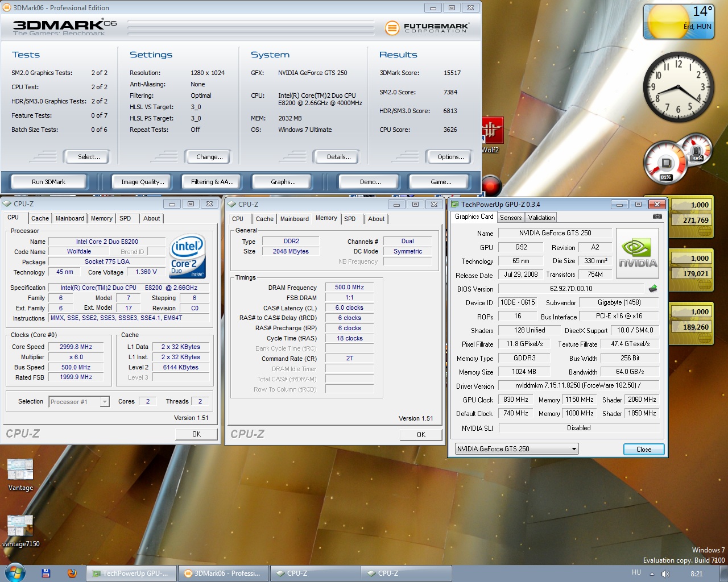Click the GPU-Z screenshot camera icon
The width and height of the screenshot is (728, 582).
[657, 217]
